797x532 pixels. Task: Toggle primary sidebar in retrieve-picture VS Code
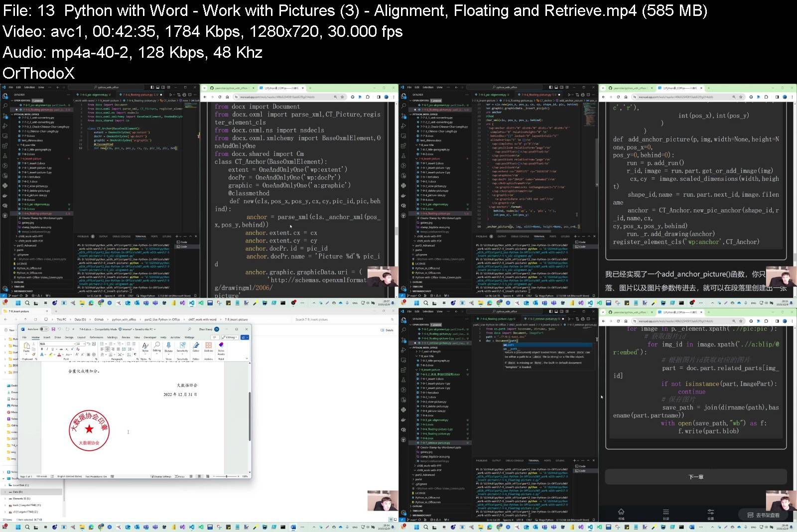(x=550, y=311)
